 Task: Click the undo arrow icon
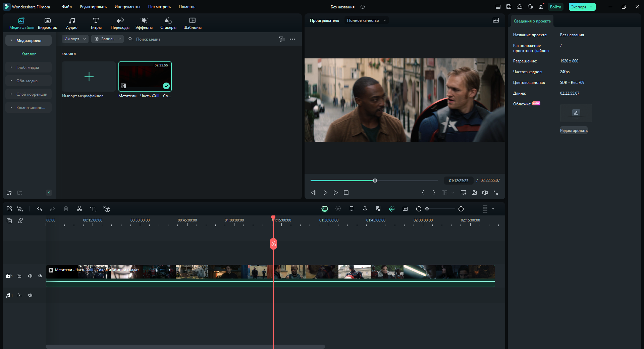point(39,209)
